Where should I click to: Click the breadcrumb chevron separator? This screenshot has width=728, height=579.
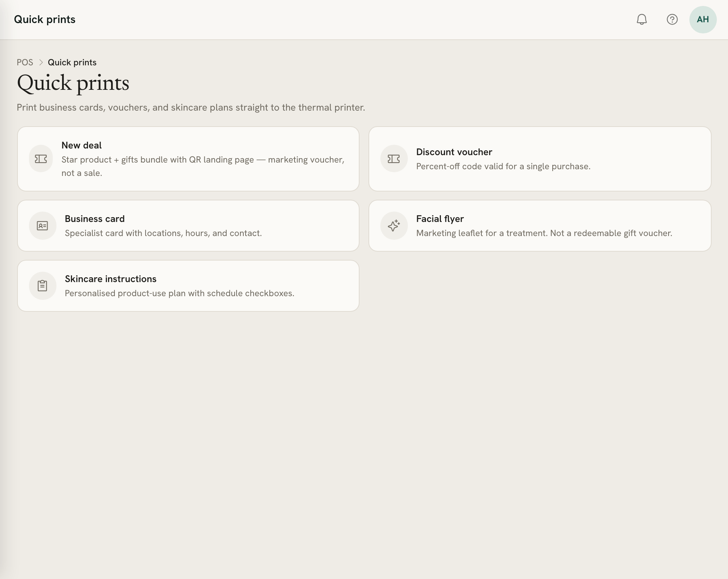(41, 62)
